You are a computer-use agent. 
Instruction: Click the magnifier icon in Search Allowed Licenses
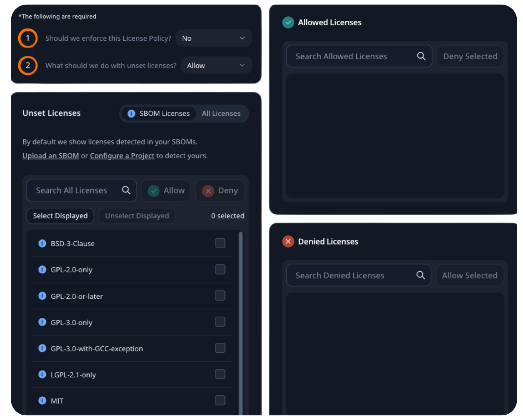coord(421,56)
